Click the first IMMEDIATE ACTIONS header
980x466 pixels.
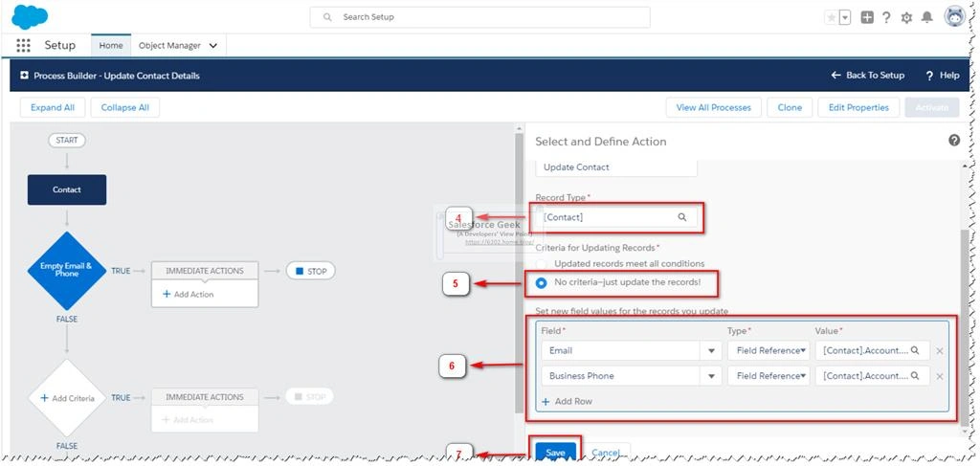[205, 271]
